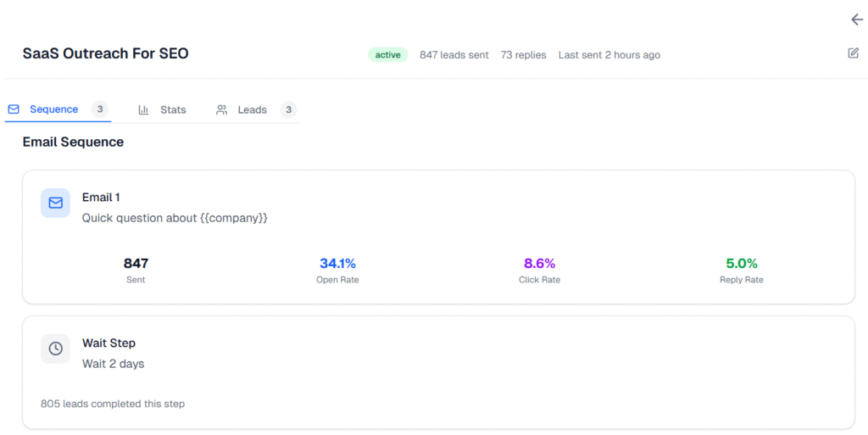Click the 847 leads sent text

pos(454,55)
